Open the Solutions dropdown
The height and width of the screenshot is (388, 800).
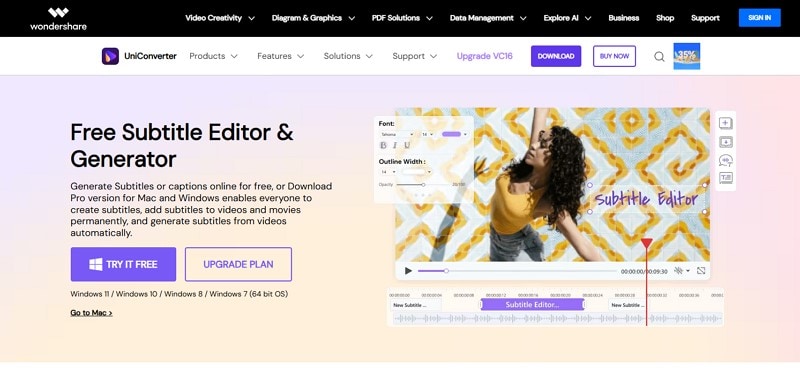348,56
